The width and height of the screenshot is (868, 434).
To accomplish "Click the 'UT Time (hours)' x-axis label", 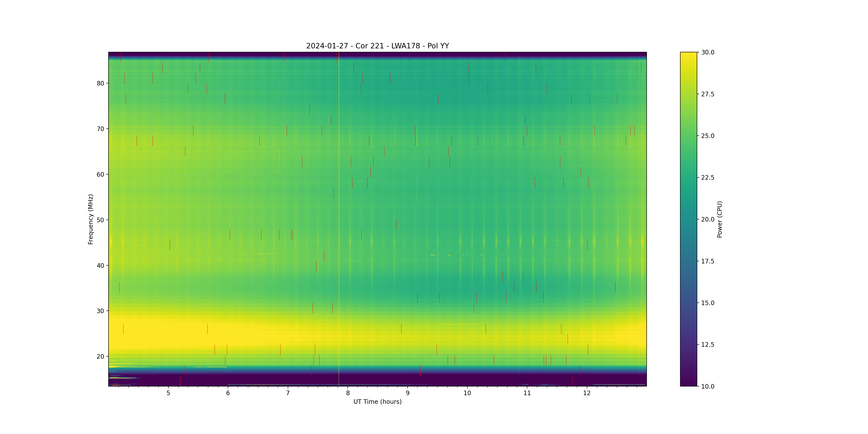I will 377,402.
